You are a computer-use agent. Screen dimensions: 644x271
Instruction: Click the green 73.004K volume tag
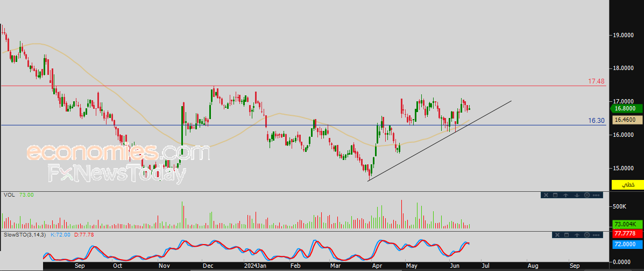coord(627,224)
